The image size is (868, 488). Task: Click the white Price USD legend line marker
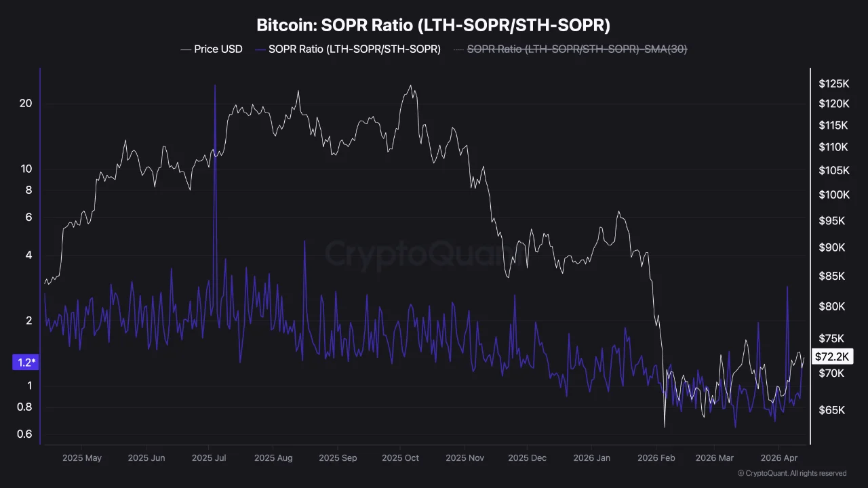coord(185,49)
